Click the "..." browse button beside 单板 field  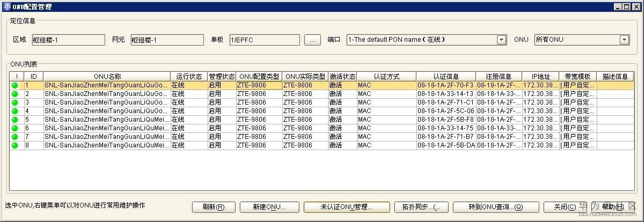pyautogui.click(x=312, y=40)
